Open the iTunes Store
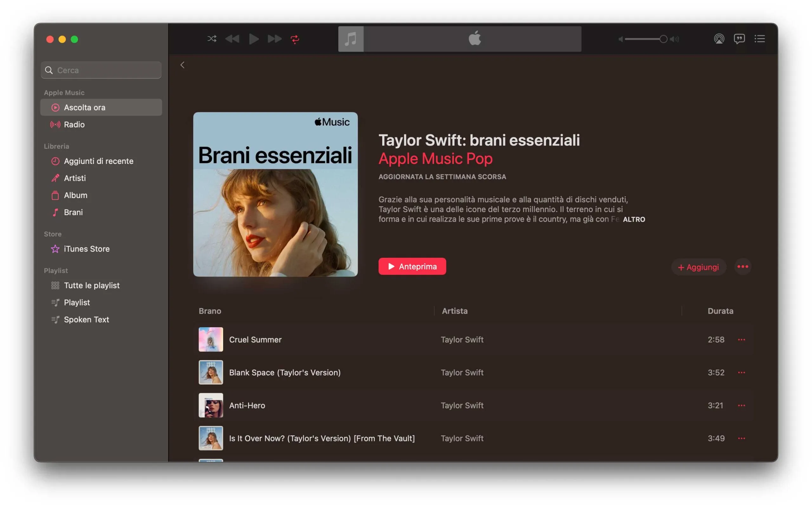Screen dimensions: 812x507 (x=87, y=249)
